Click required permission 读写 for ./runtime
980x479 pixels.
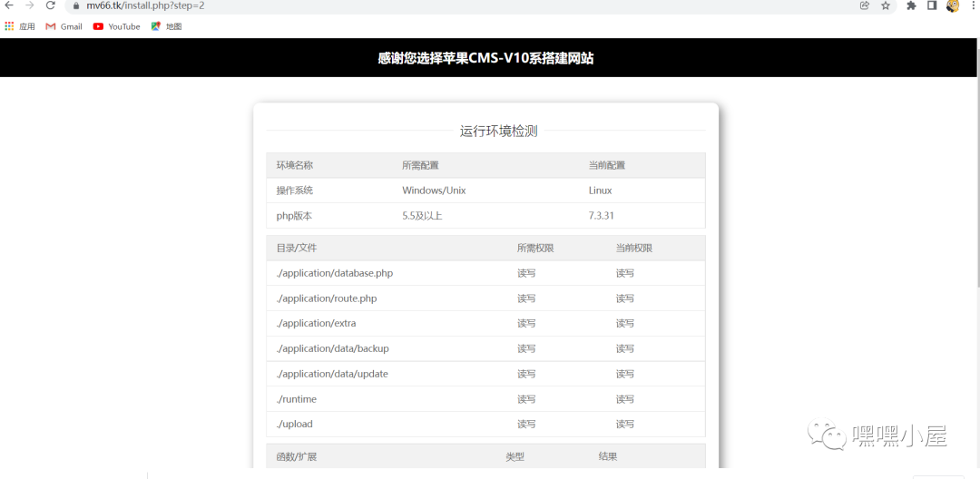(x=526, y=399)
